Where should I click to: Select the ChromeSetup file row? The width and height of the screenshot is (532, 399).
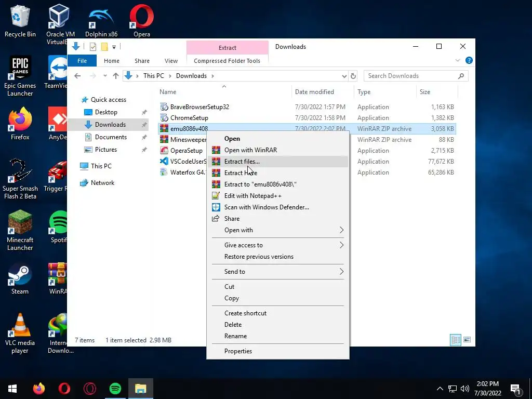click(x=307, y=118)
